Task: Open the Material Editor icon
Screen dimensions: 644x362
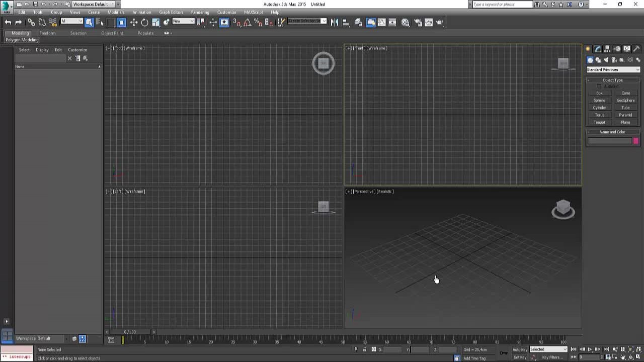Action: point(405,22)
